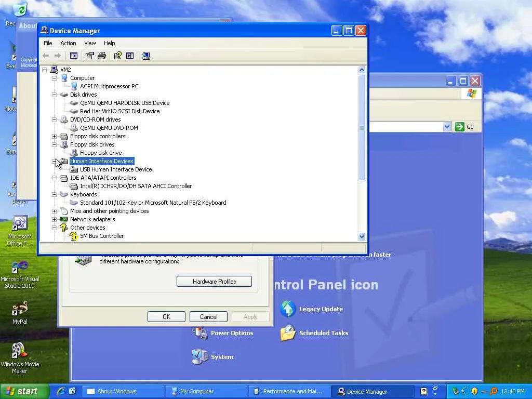Image resolution: width=532 pixels, height=399 pixels.
Task: Collapse the Computer category
Action: point(54,78)
